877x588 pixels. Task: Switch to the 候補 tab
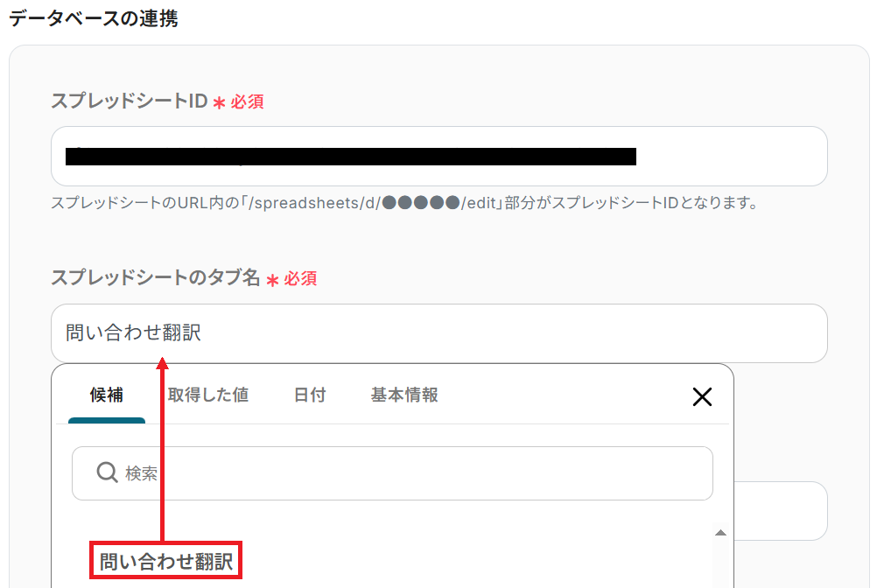(106, 395)
